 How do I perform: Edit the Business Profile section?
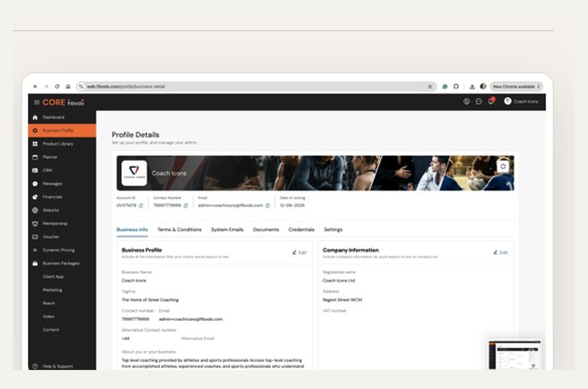(300, 252)
